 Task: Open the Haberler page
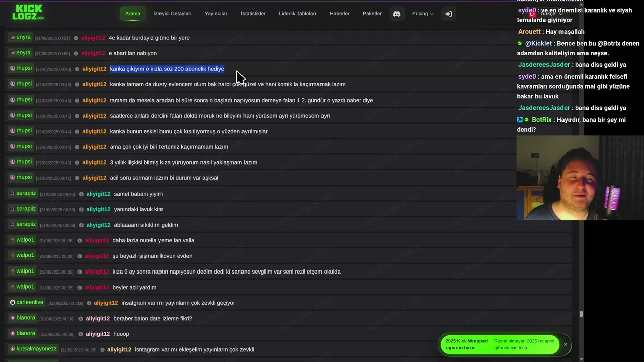point(340,14)
